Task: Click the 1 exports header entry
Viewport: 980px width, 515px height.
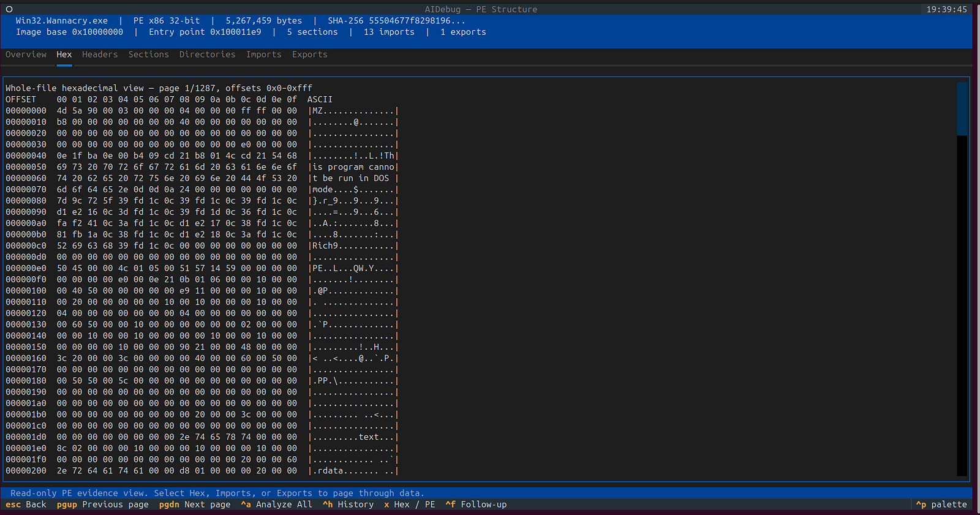Action: point(463,32)
